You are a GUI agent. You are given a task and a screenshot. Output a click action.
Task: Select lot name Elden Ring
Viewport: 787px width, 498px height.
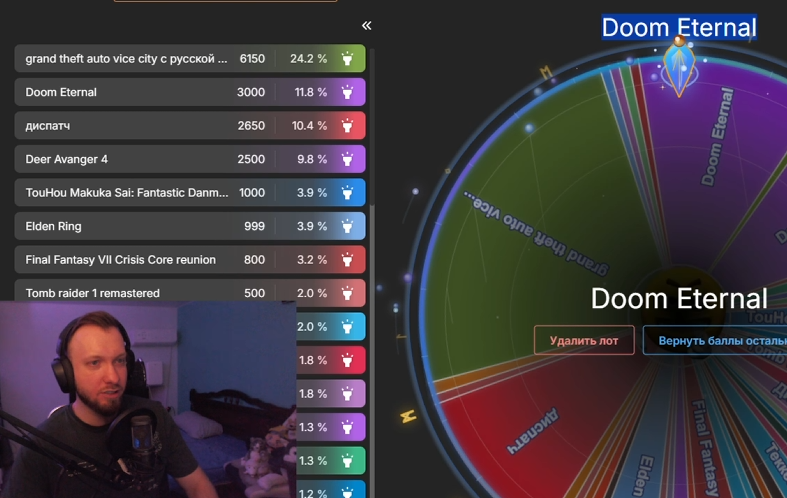(x=53, y=226)
